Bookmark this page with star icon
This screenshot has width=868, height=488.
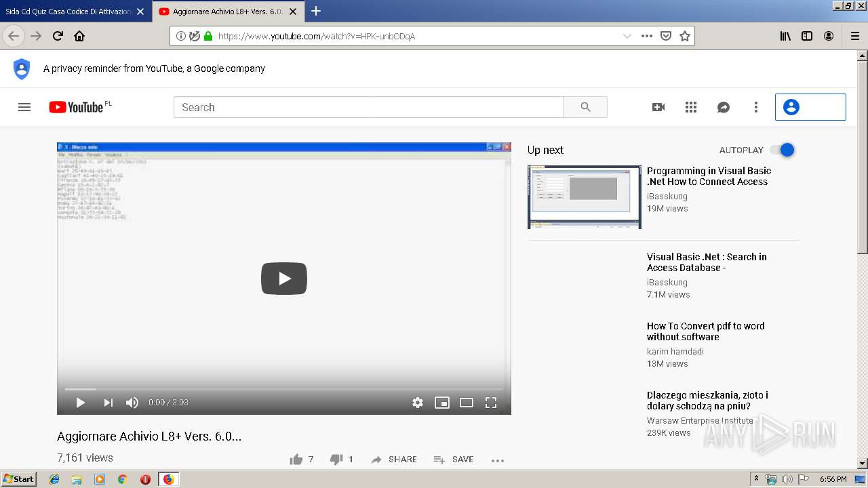685,36
